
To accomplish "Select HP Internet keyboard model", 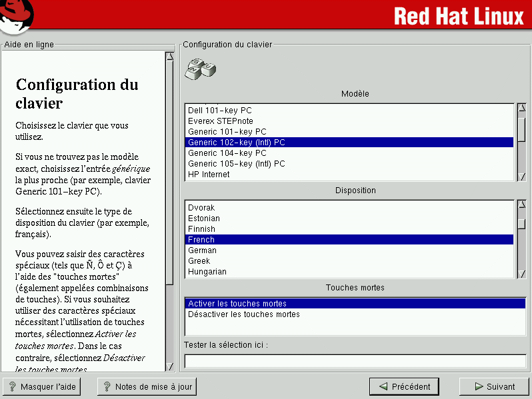I will 208,175.
